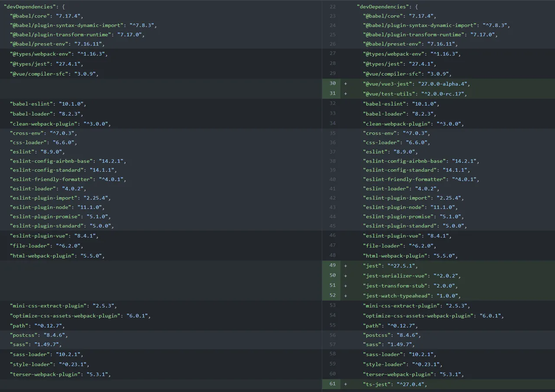Click "eslint-plugin-vue" in the unnumbered original pane
Viewport: 555px width, 392px height.
point(39,236)
